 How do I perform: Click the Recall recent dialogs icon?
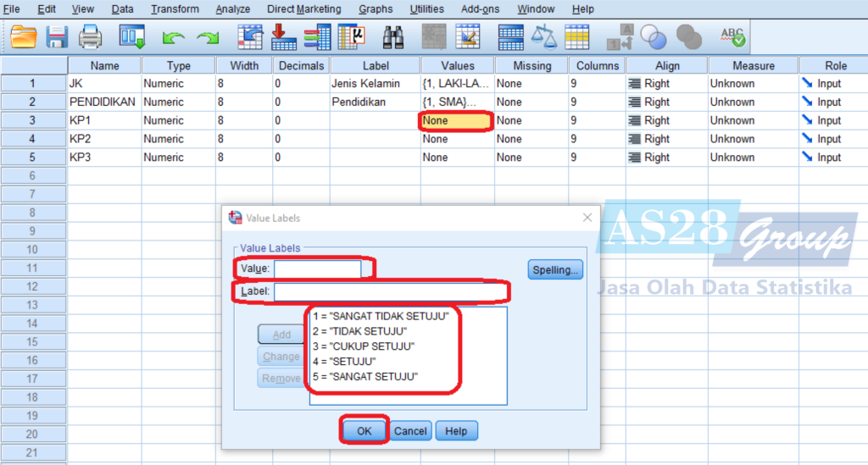(132, 36)
